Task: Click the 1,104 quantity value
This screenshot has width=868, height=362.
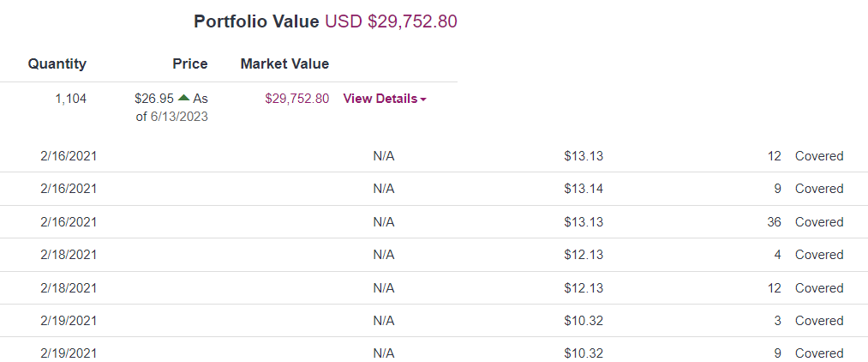Action: tap(70, 99)
